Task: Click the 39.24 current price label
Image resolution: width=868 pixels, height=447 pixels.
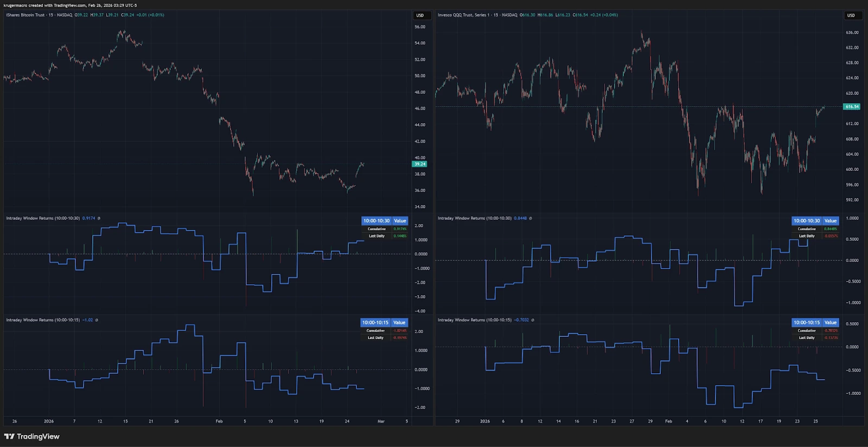Action: [x=420, y=164]
